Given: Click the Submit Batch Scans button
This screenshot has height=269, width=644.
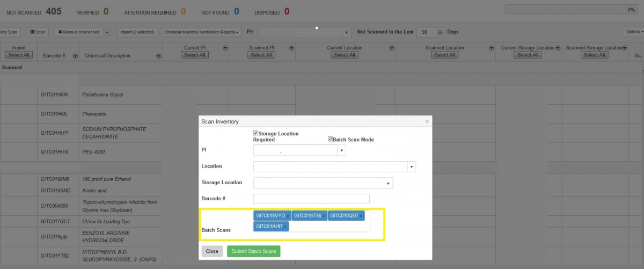Looking at the screenshot, I should 253,251.
